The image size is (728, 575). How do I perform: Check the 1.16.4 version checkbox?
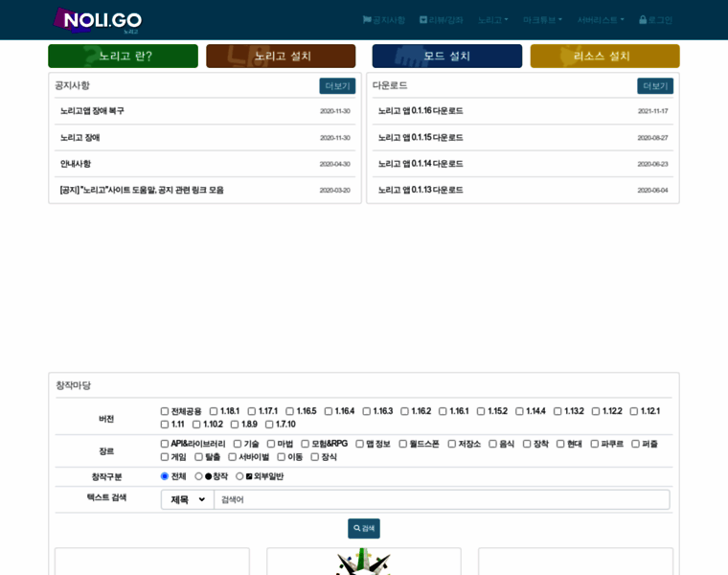tap(329, 411)
